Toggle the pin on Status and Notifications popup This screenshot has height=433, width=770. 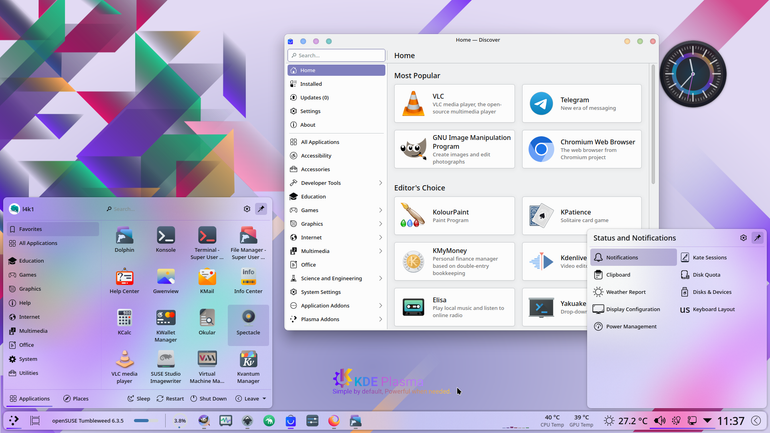[757, 238]
